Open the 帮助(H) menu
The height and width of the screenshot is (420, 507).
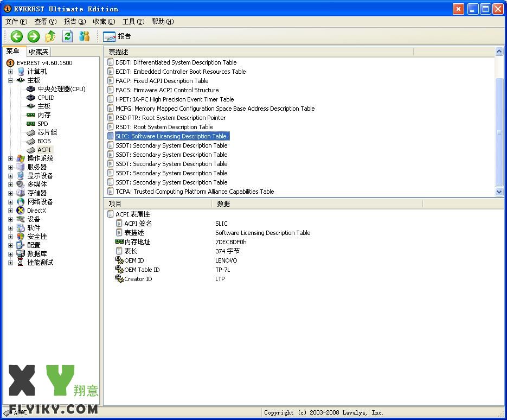[x=162, y=22]
